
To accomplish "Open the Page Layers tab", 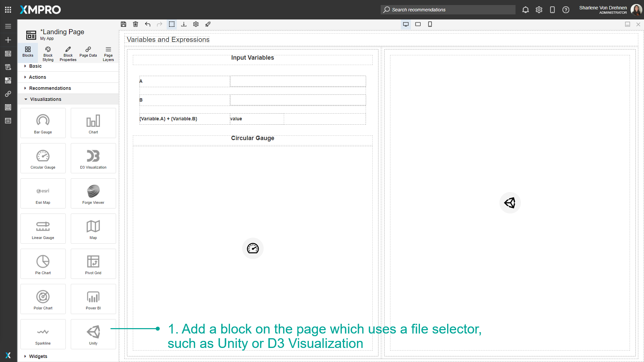I will click(108, 53).
